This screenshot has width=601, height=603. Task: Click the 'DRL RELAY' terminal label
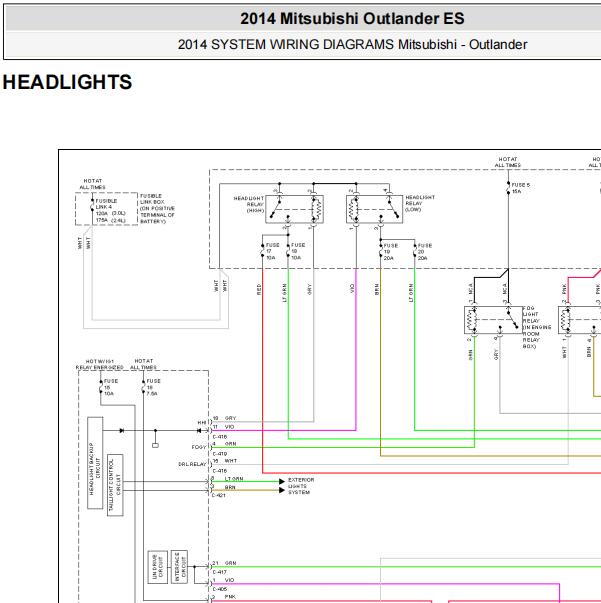pos(192,464)
